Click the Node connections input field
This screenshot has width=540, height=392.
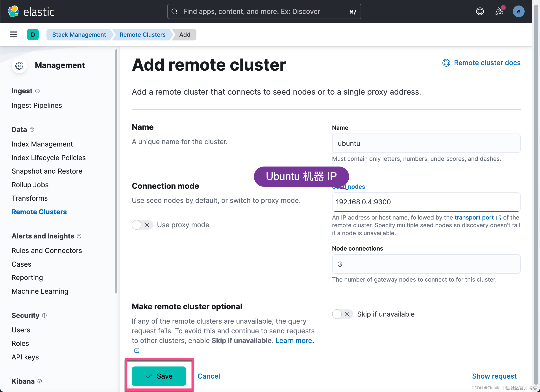click(426, 264)
